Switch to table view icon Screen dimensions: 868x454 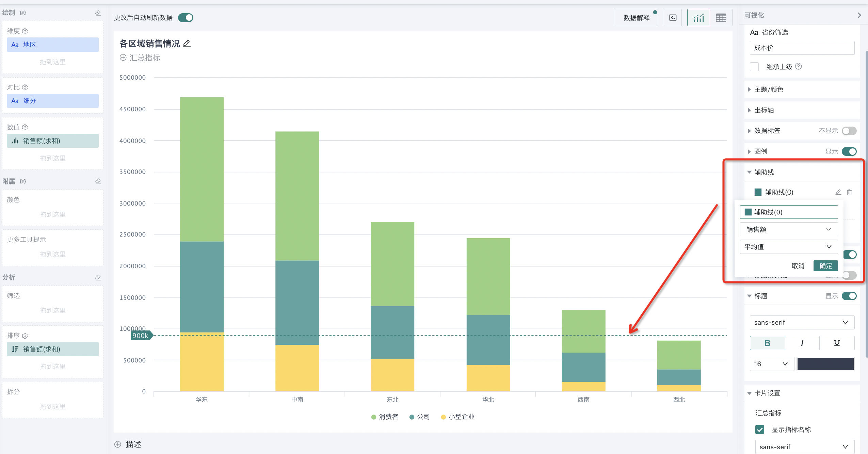point(721,18)
